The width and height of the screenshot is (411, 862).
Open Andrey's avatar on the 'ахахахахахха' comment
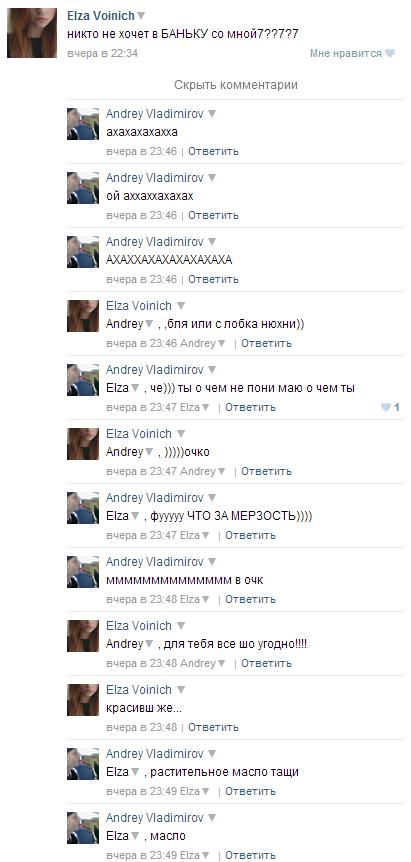coord(83,124)
